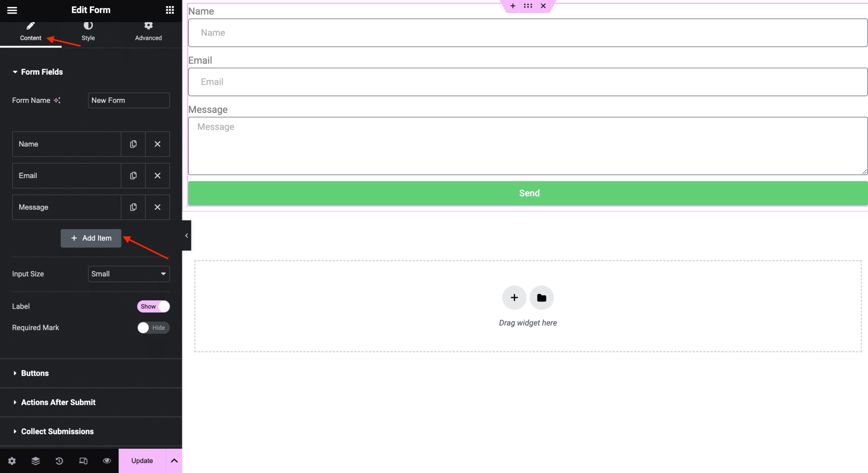Click the edit section dots handle

pos(528,6)
